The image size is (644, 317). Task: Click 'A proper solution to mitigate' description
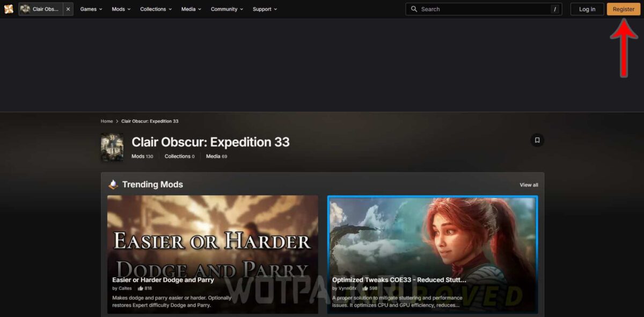397,301
